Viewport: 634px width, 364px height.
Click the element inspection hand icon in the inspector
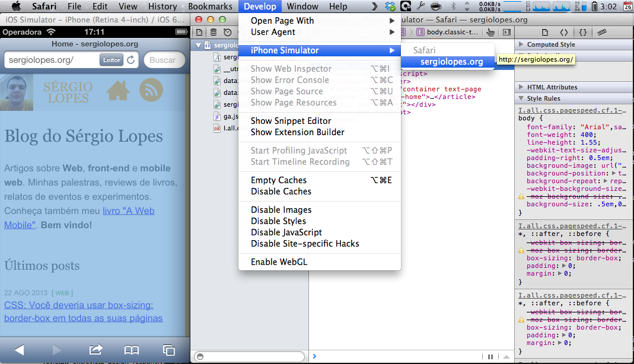pyautogui.click(x=491, y=33)
